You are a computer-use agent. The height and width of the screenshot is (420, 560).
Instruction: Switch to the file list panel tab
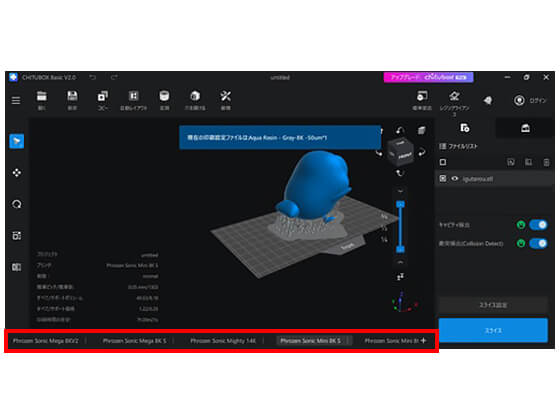[464, 128]
